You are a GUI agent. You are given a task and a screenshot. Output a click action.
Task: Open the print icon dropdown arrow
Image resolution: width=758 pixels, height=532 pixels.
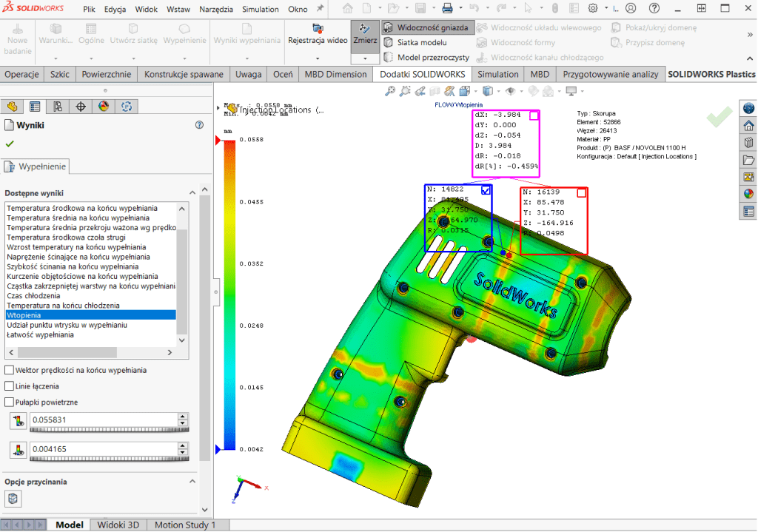[460, 8]
